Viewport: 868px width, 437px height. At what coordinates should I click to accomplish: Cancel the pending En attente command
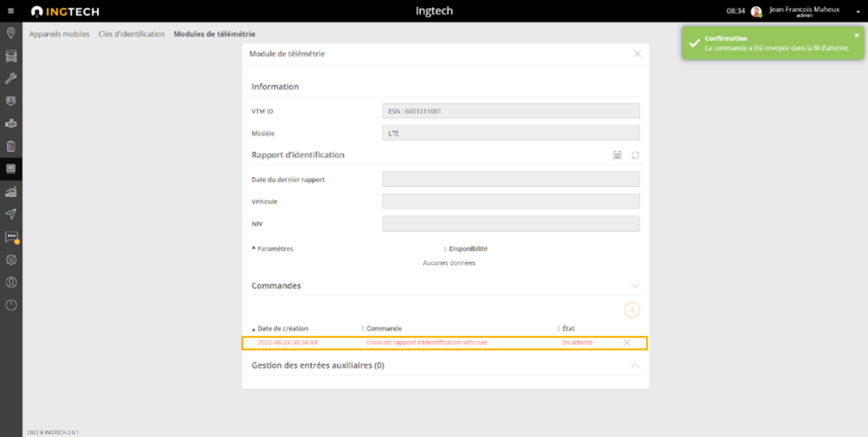point(627,342)
